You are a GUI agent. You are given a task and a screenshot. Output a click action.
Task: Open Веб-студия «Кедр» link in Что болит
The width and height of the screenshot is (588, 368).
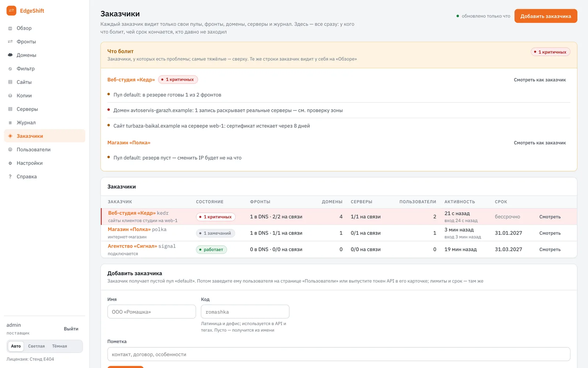click(x=131, y=79)
